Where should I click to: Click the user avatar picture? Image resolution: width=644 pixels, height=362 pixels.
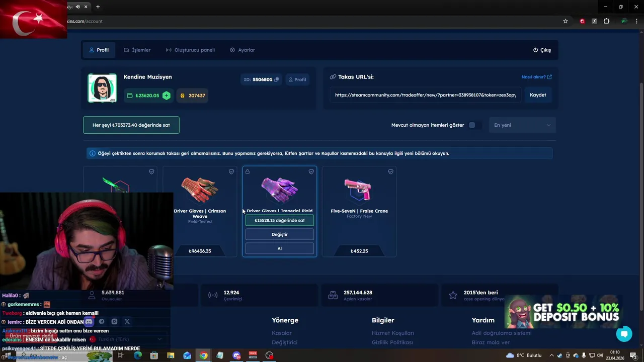(102, 88)
